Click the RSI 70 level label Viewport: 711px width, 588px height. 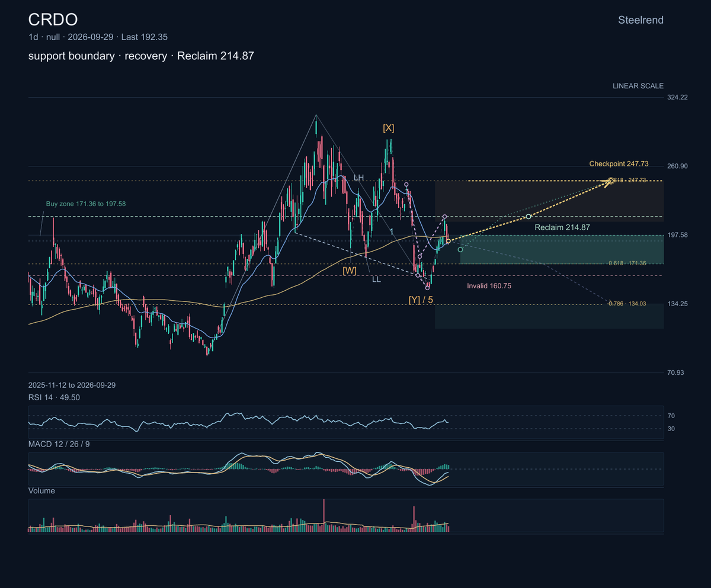671,416
